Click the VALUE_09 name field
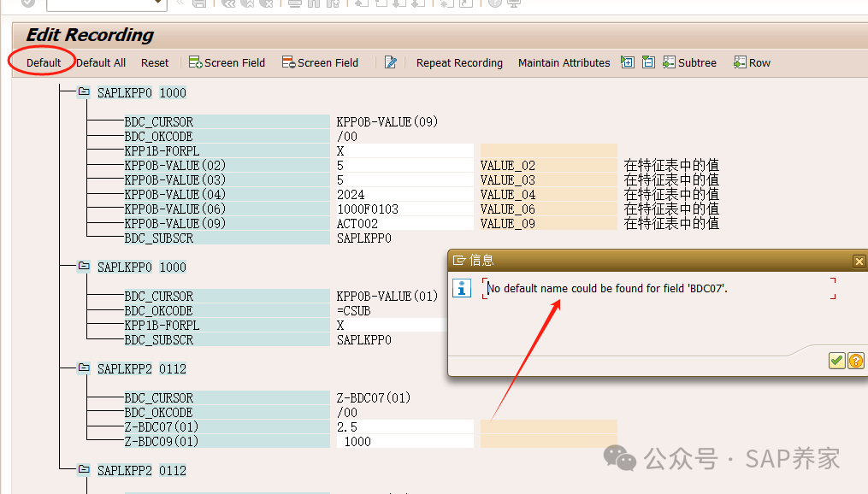Viewport: 868px width, 494px height. (548, 223)
